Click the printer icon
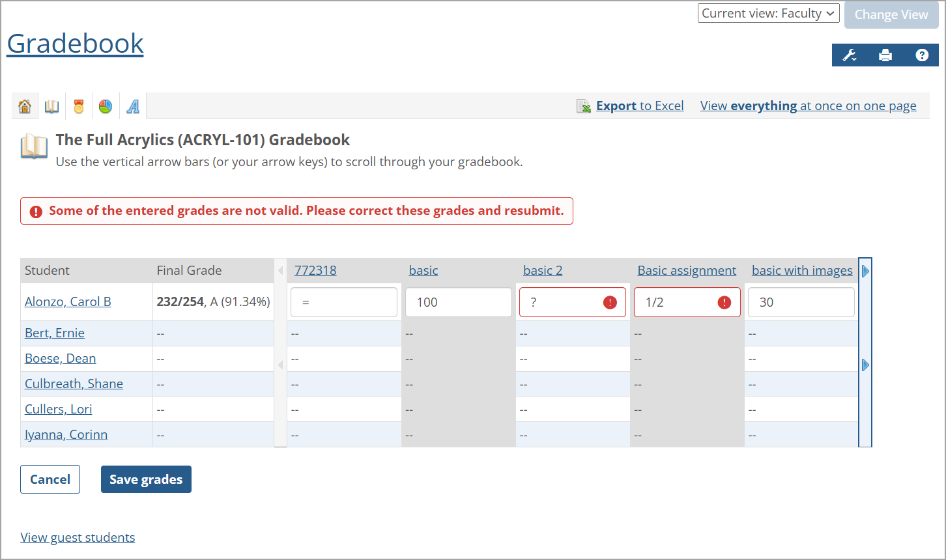This screenshot has height=560, width=946. [x=885, y=55]
